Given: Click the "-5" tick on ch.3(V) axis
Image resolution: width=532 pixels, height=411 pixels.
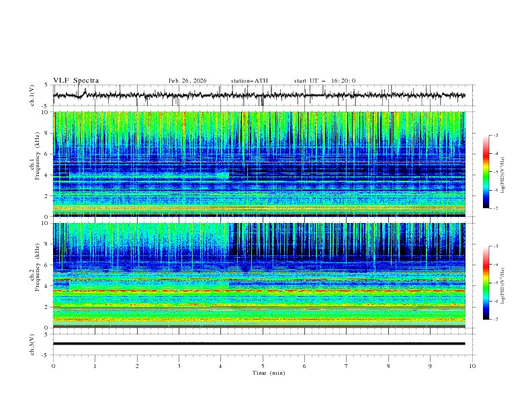Looking at the screenshot, I should [46, 355].
